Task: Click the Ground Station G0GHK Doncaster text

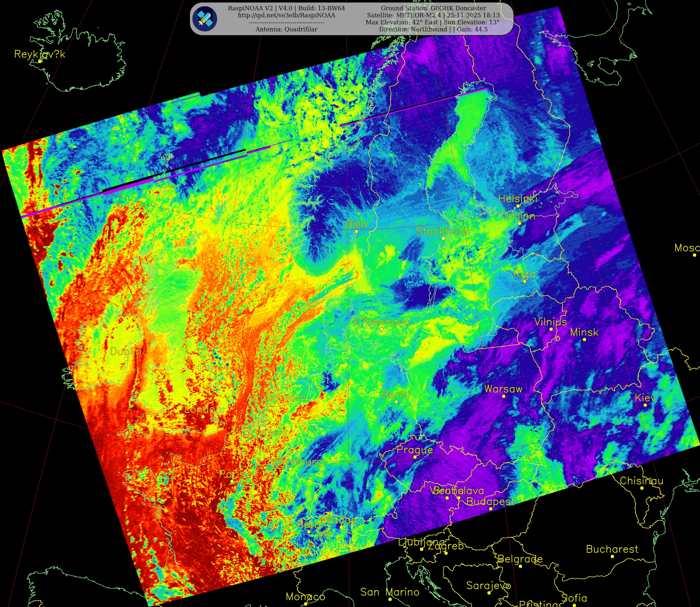Action: tap(433, 8)
